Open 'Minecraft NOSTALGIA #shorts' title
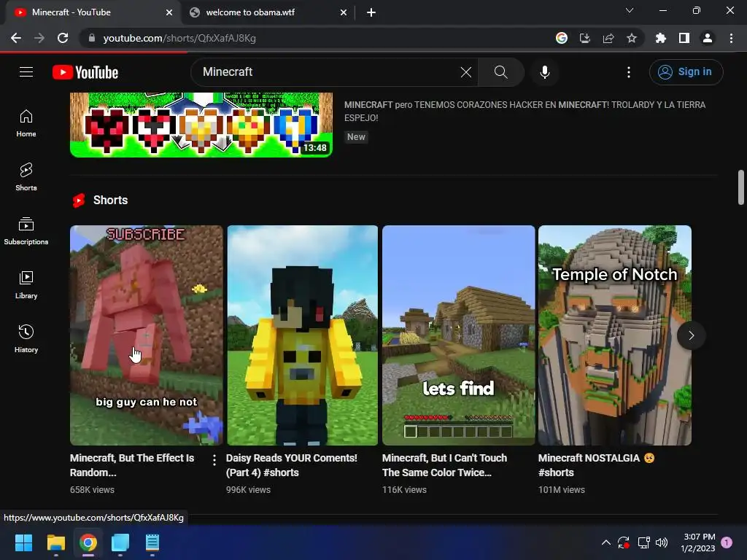The image size is (747, 560). click(597, 465)
